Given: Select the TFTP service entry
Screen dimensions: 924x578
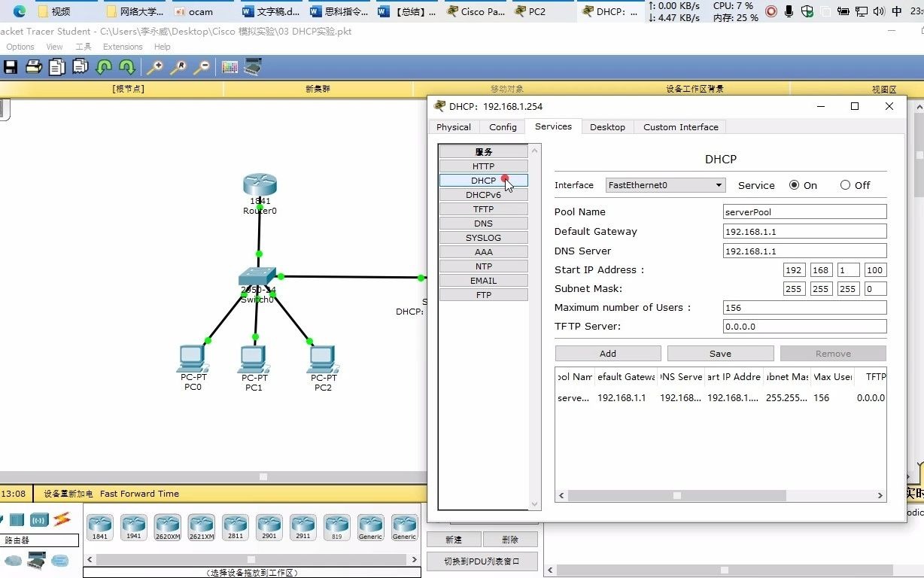Looking at the screenshot, I should (x=483, y=208).
